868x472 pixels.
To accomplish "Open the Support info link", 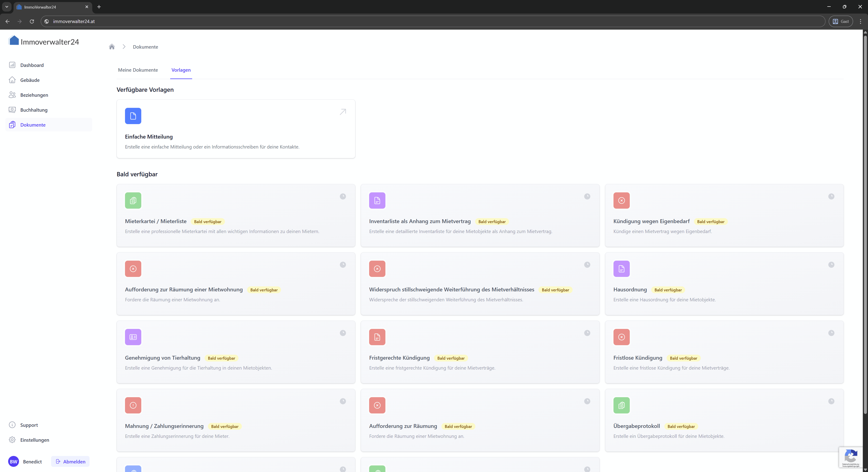I will (29, 425).
